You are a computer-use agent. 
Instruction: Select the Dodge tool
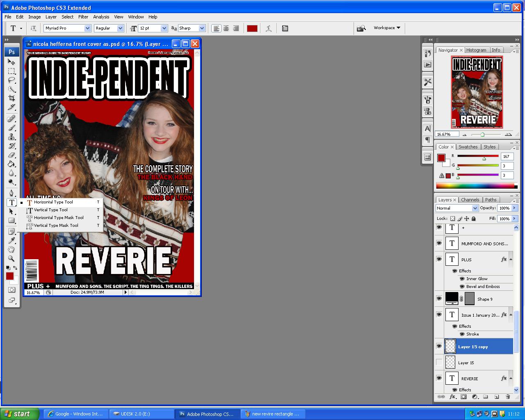[x=11, y=182]
